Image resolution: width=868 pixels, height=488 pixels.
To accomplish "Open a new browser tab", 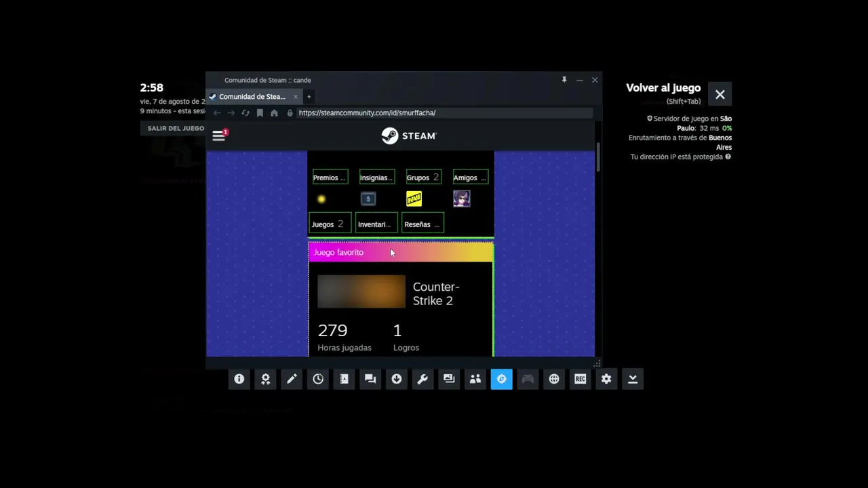I will click(309, 97).
